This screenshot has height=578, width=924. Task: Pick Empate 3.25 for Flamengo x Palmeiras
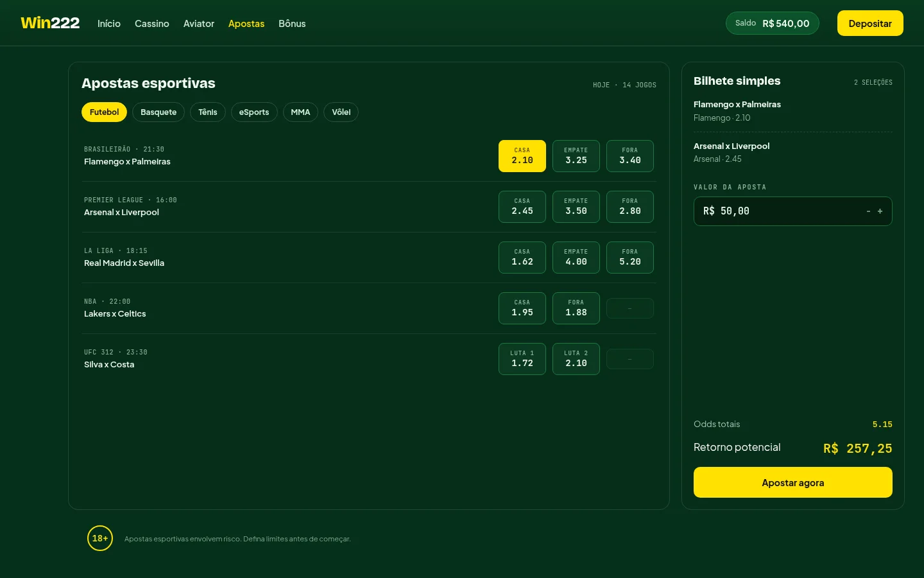point(576,156)
